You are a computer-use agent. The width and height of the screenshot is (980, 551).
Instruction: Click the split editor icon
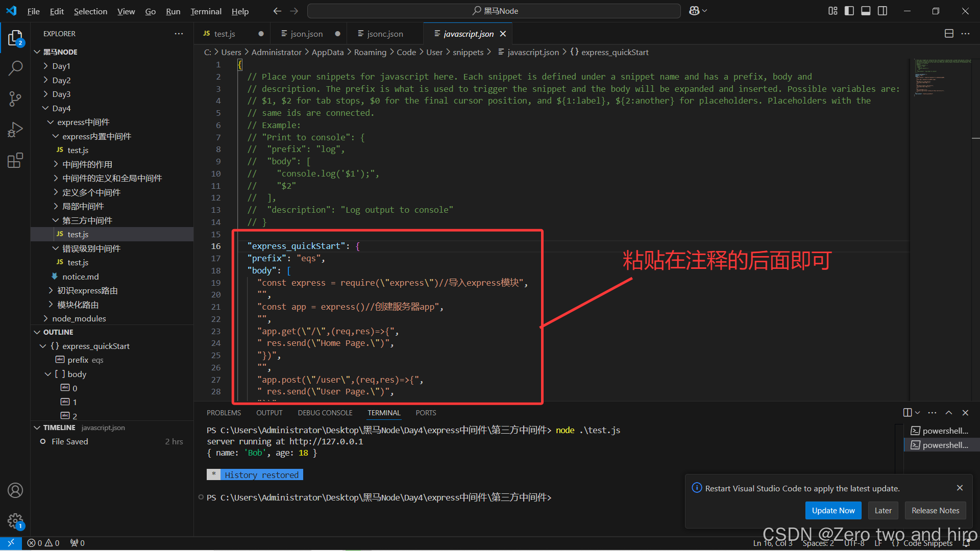[x=949, y=34]
